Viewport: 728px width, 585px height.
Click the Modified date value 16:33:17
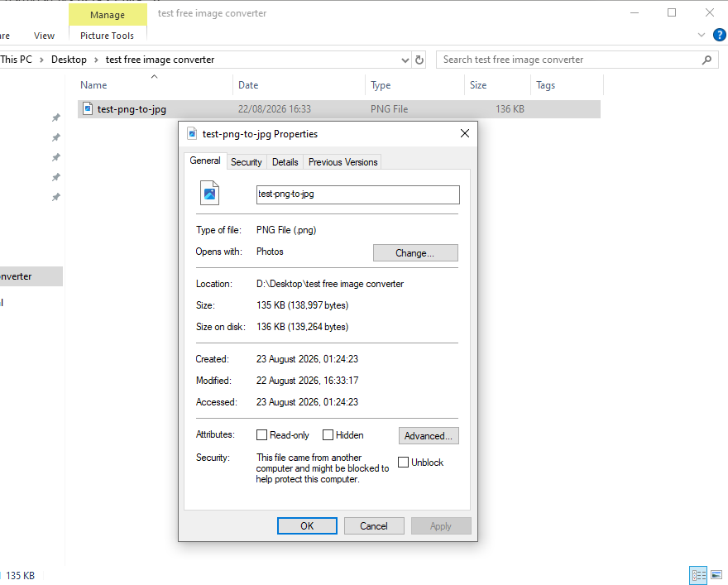click(x=308, y=381)
